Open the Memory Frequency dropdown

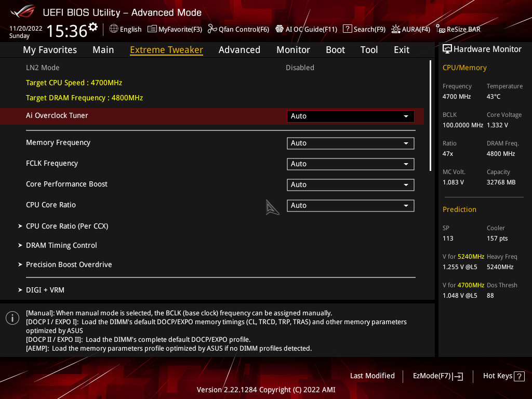click(351, 143)
